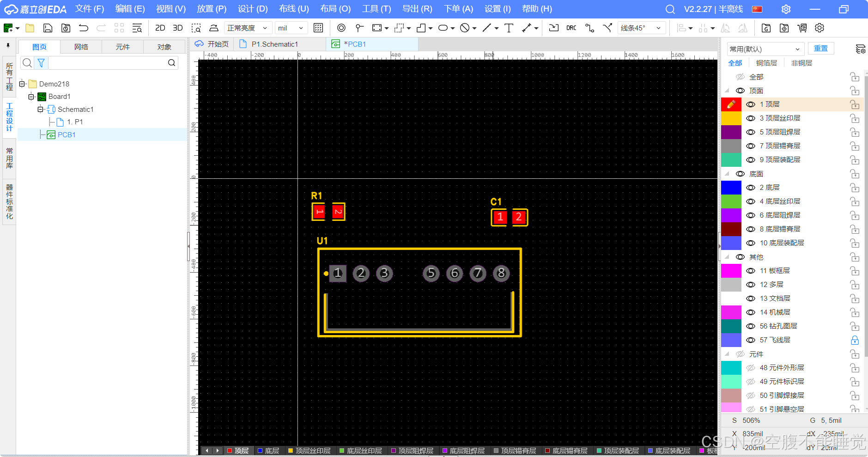Switch to the 开始页 tab
868x457 pixels.
point(212,44)
